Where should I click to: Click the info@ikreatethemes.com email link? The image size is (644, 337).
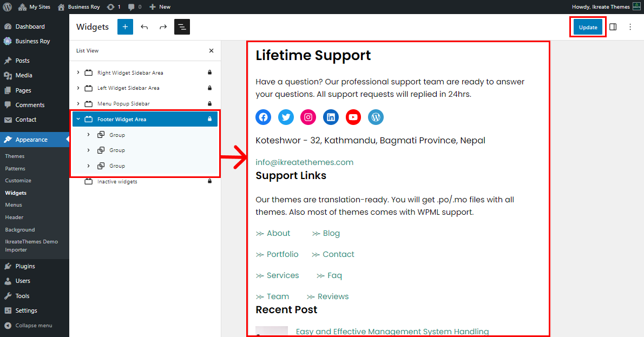pos(304,162)
